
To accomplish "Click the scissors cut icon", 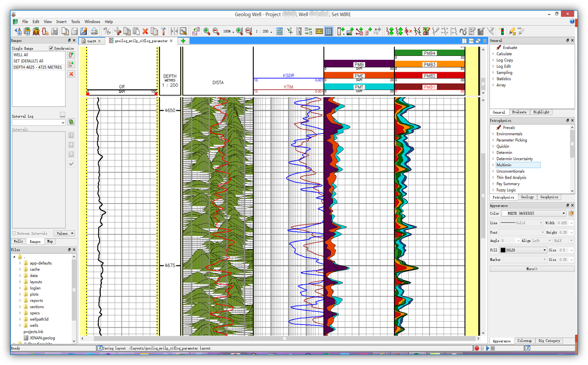I will 118,31.
